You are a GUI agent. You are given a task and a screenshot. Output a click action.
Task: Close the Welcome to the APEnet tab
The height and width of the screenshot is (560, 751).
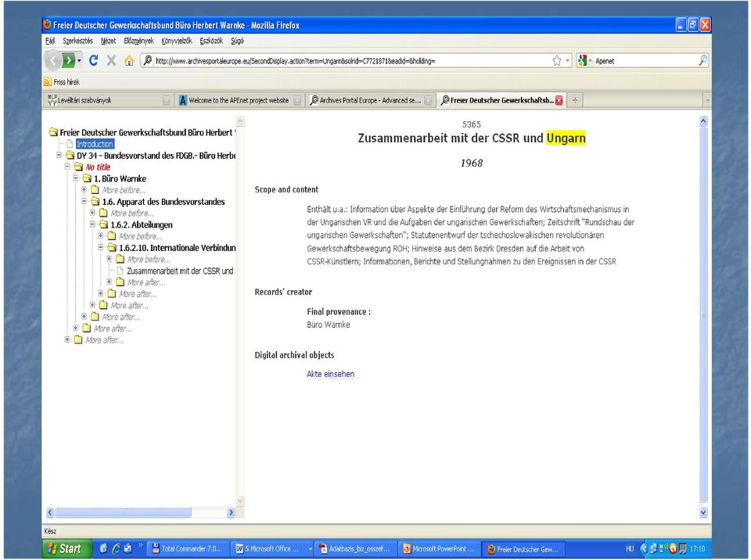pyautogui.click(x=297, y=100)
